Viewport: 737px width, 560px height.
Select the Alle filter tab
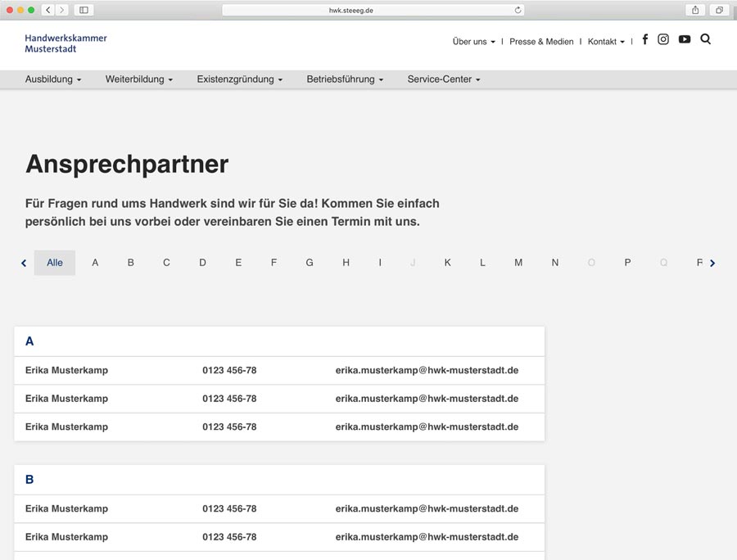click(x=55, y=263)
